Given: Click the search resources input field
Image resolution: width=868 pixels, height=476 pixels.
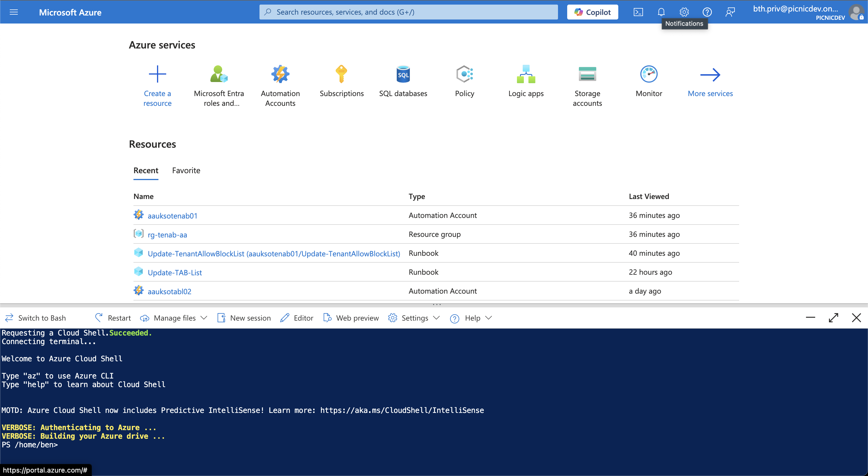Looking at the screenshot, I should (408, 12).
